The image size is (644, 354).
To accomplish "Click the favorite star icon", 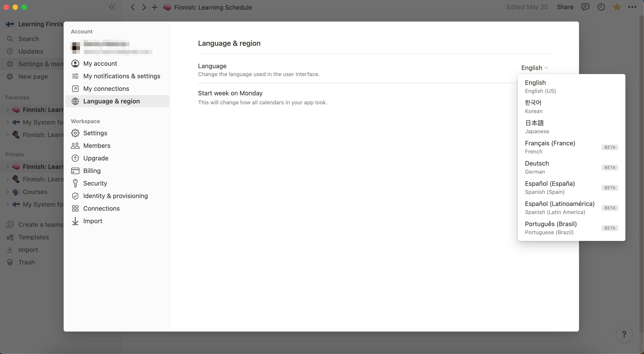I will [x=617, y=7].
